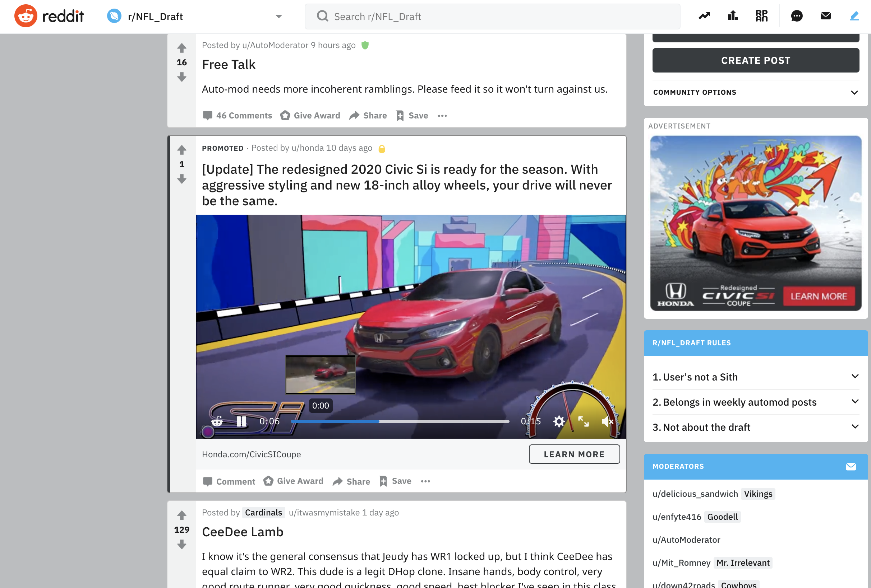
Task: Click the CREATE POST button
Action: tap(755, 60)
